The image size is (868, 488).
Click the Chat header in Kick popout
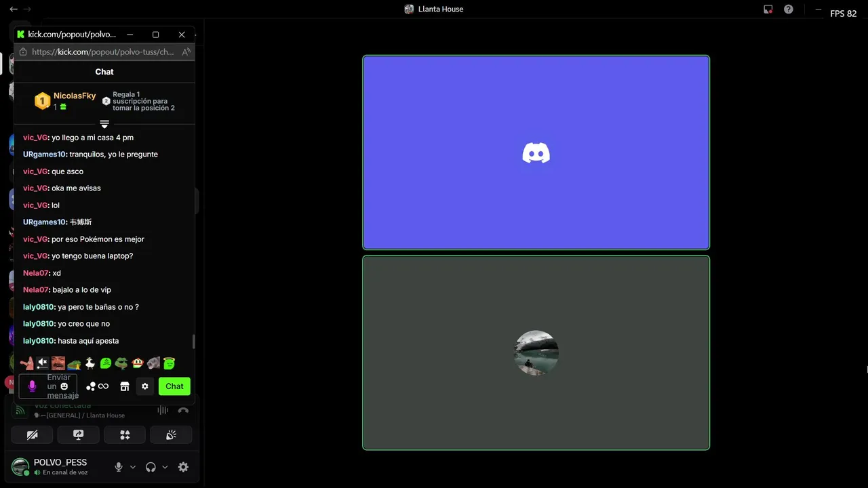[104, 72]
